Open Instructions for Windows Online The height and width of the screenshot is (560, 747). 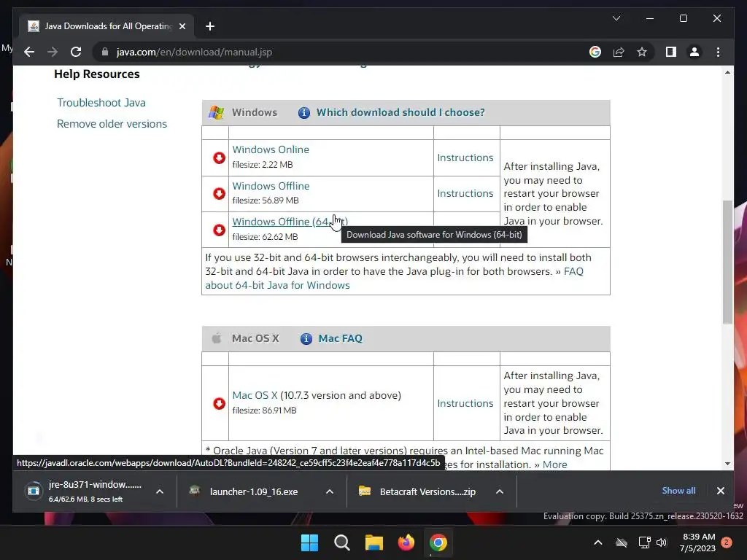click(465, 157)
